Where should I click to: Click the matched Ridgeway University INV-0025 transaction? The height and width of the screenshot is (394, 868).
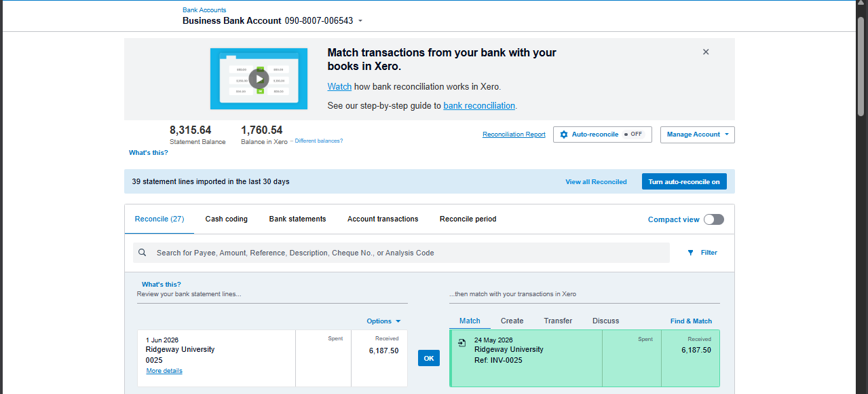(584, 358)
